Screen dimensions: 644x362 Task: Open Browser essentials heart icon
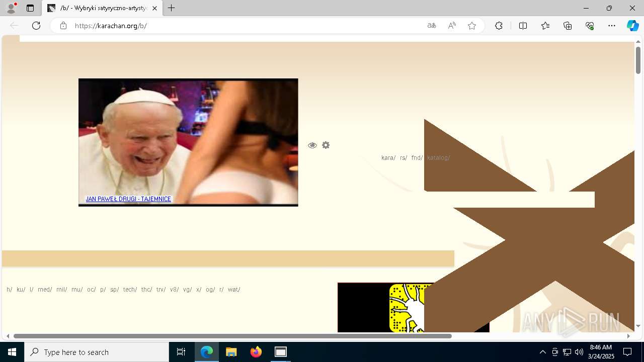pos(590,26)
